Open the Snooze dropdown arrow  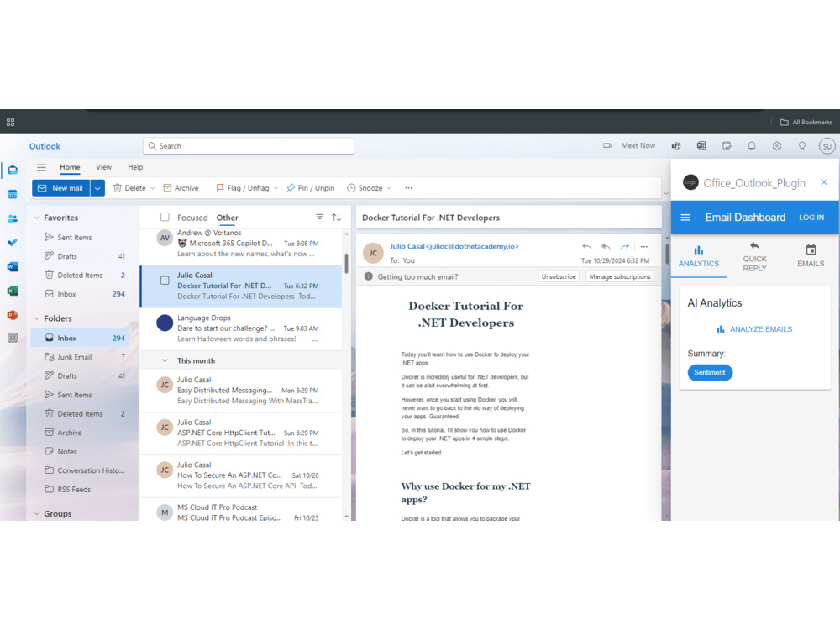tap(389, 188)
